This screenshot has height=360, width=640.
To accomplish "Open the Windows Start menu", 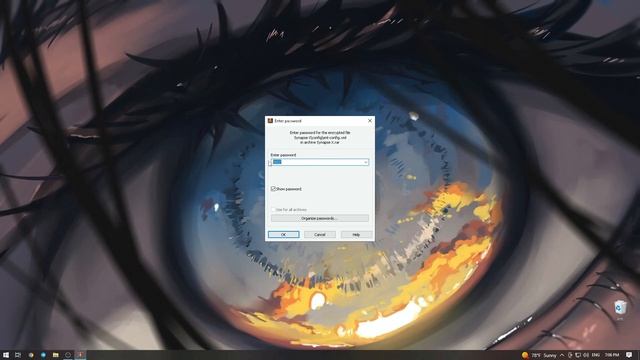I will (6, 355).
